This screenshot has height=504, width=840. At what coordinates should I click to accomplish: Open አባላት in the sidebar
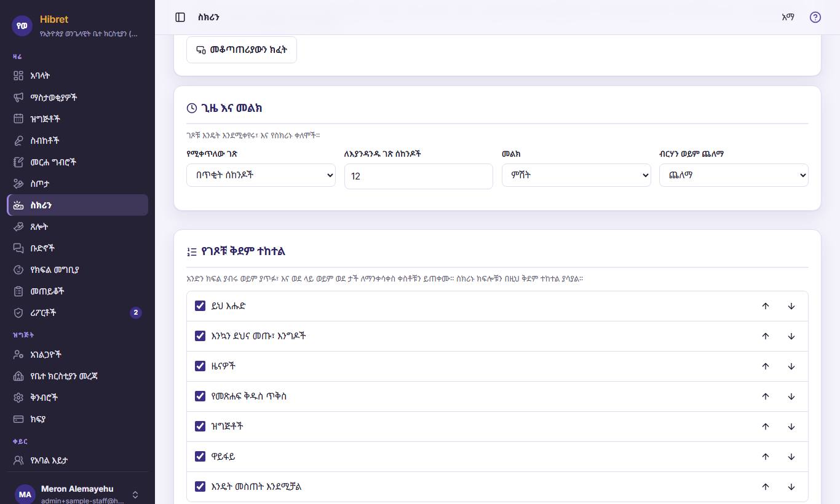click(77, 76)
